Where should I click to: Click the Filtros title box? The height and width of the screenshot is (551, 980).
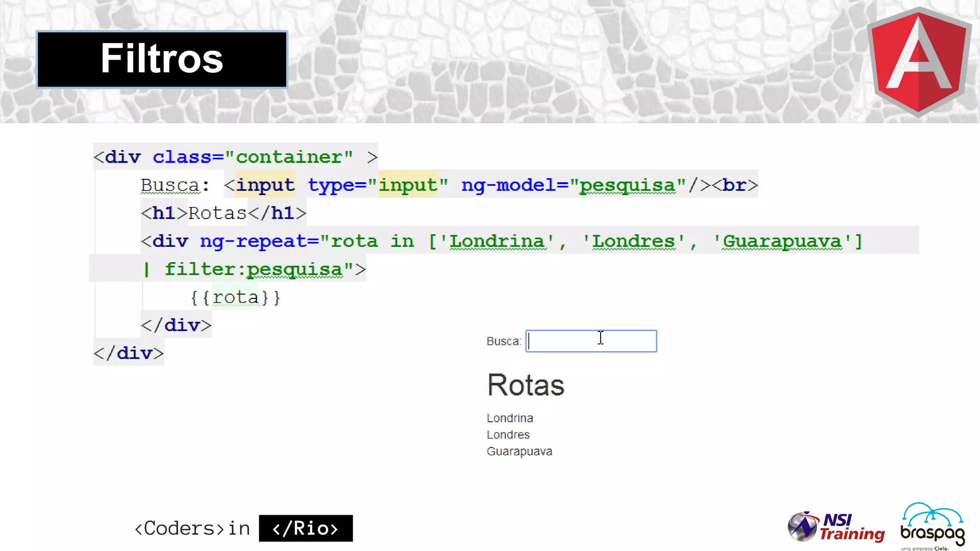tap(162, 59)
